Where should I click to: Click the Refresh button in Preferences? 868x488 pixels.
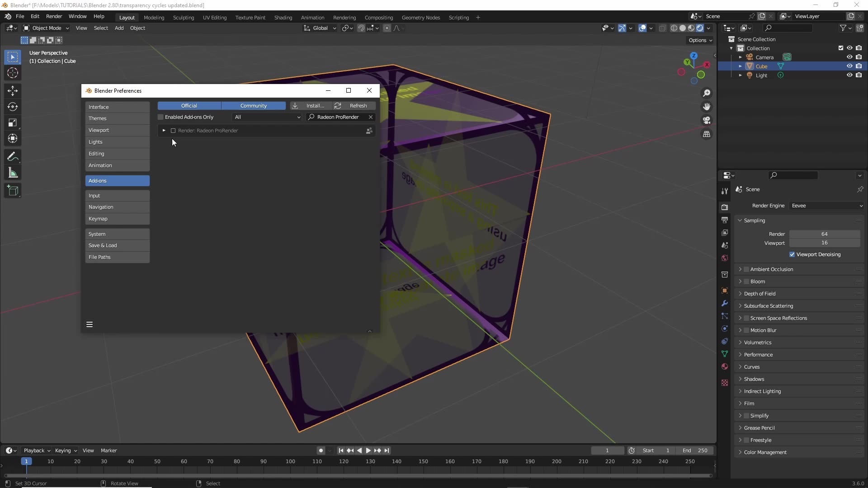354,105
